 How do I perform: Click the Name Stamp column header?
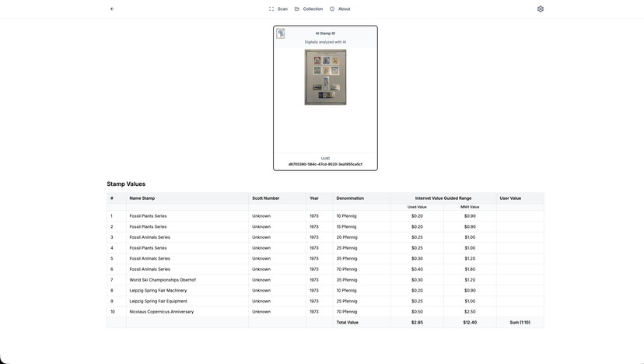click(x=142, y=198)
